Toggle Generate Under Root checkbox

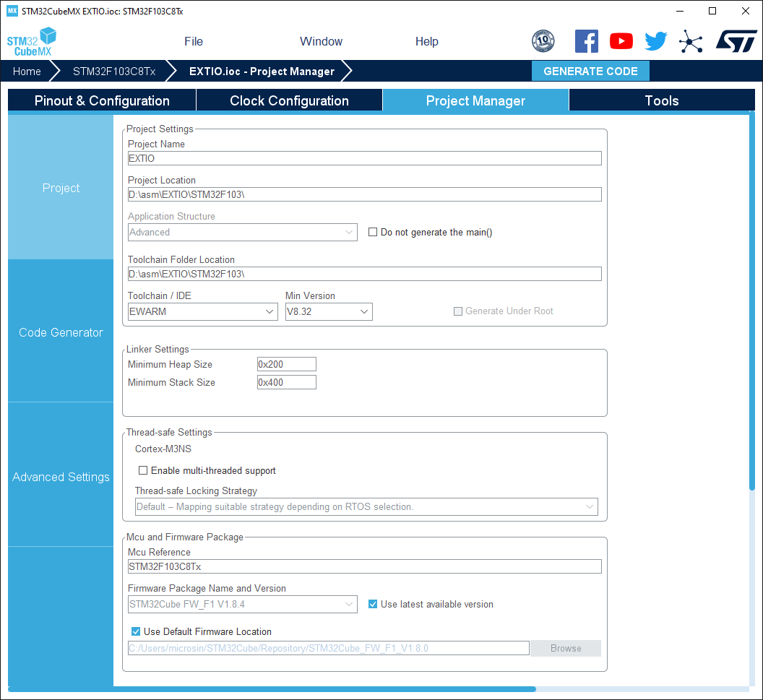pyautogui.click(x=458, y=311)
